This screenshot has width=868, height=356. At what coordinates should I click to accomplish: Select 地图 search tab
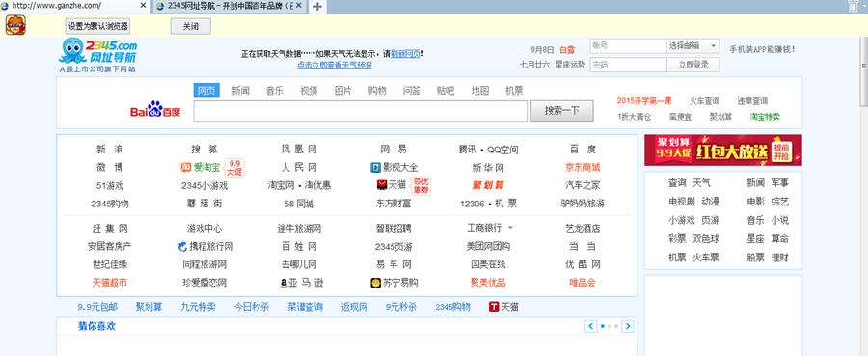point(480,91)
